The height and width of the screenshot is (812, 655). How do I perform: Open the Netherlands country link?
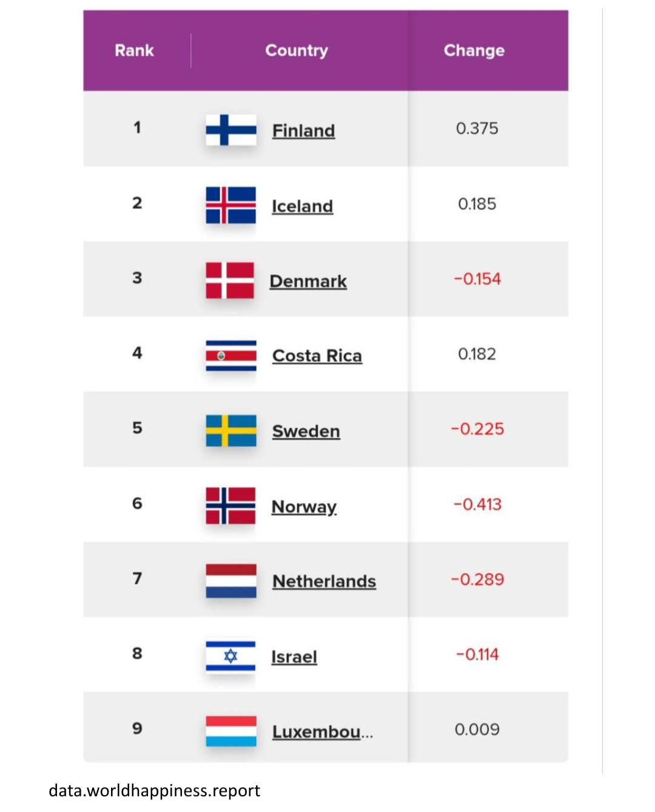[324, 581]
